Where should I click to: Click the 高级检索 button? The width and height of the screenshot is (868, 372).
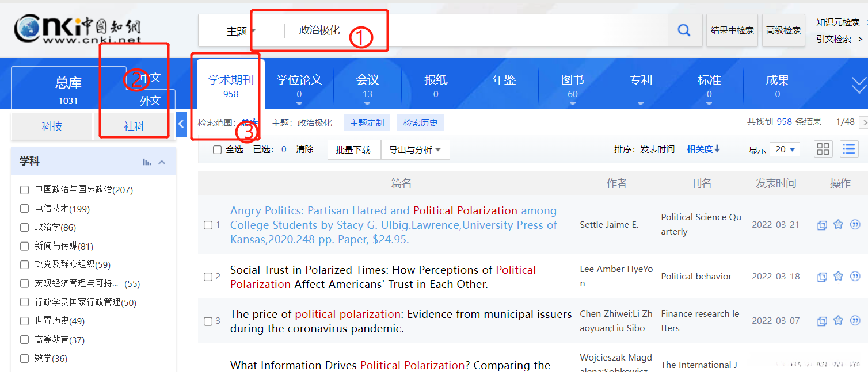783,30
